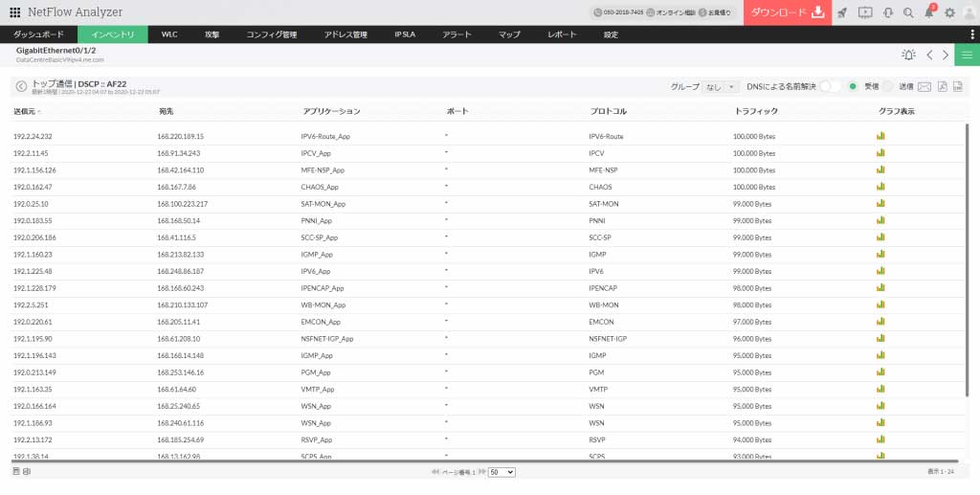Click the table vertical scrollbar
This screenshot has height=495, width=980.
[x=968, y=259]
